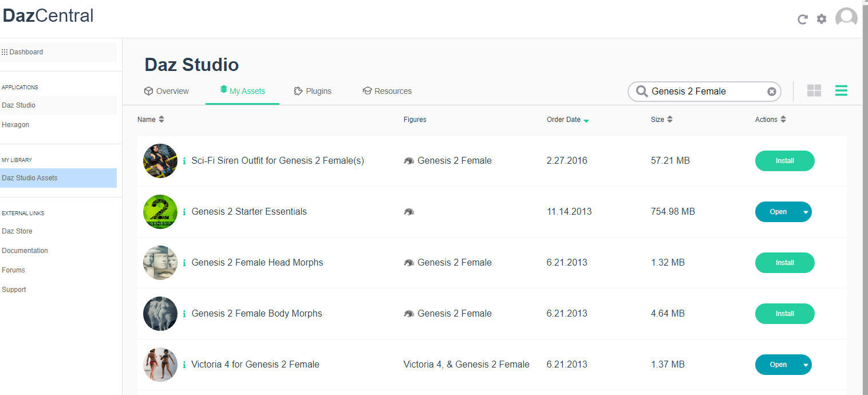
Task: Click the 11.14.2013 order date
Action: [x=569, y=212]
